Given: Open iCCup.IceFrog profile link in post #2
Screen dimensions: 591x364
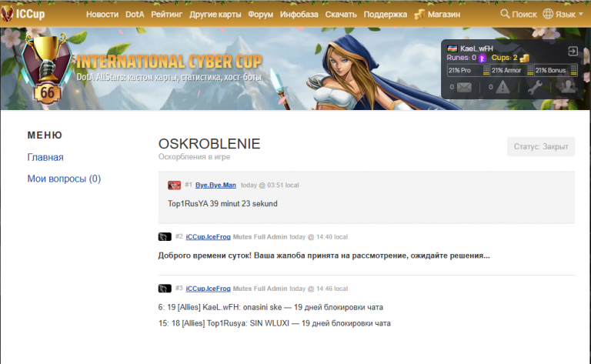Looking at the screenshot, I should tap(208, 236).
